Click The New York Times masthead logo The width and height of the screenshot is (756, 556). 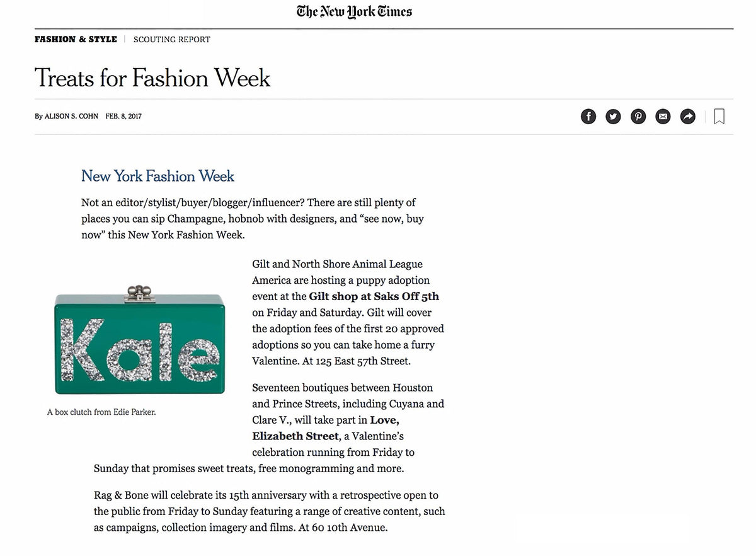pyautogui.click(x=354, y=11)
